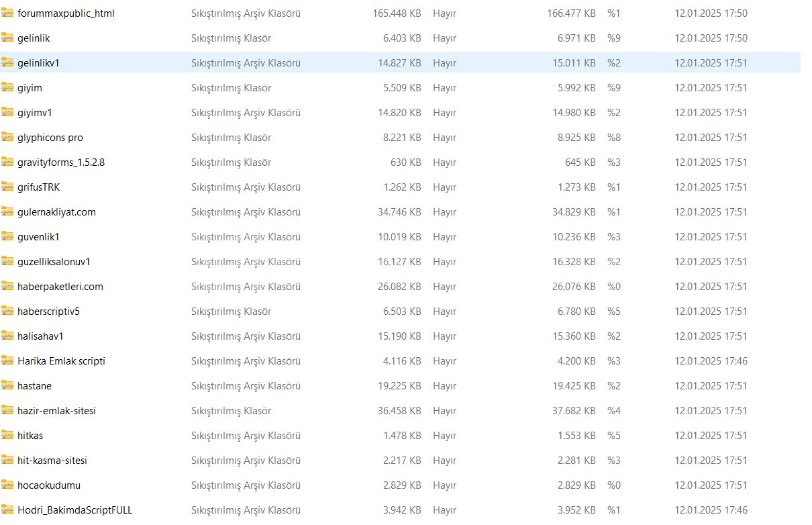The height and width of the screenshot is (525, 812).
Task: Click the file name grifusTRK
Action: pyautogui.click(x=38, y=187)
